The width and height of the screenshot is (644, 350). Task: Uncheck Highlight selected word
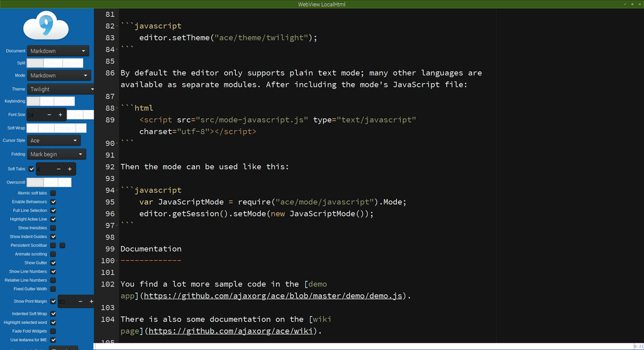(x=53, y=322)
